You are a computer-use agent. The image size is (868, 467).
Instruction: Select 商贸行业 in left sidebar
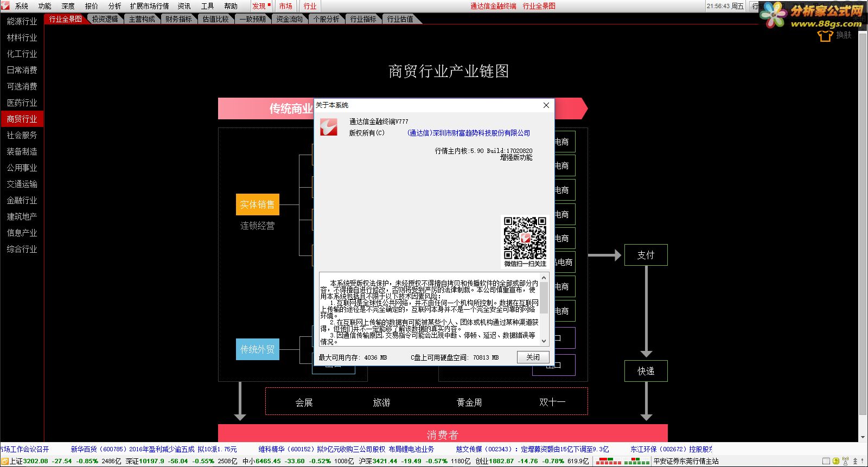point(22,119)
